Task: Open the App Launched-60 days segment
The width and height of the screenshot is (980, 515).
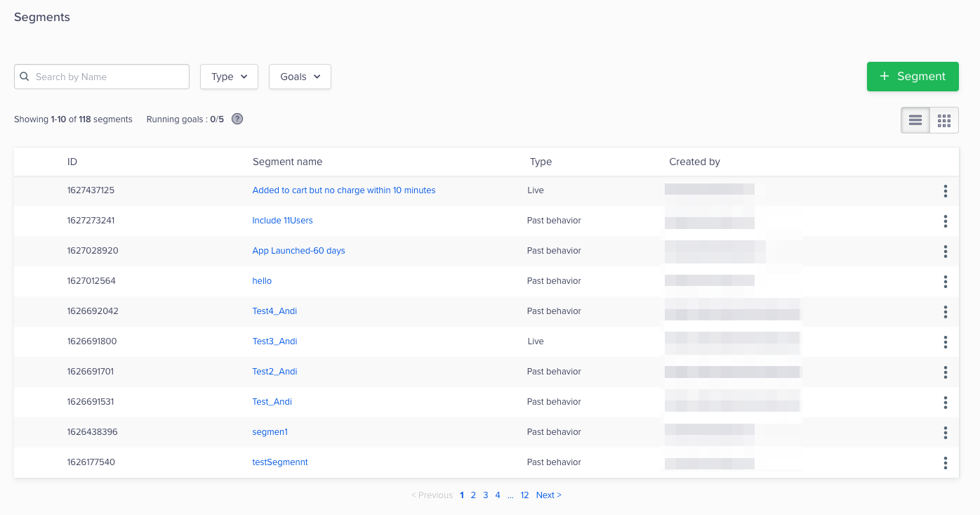Action: 298,251
